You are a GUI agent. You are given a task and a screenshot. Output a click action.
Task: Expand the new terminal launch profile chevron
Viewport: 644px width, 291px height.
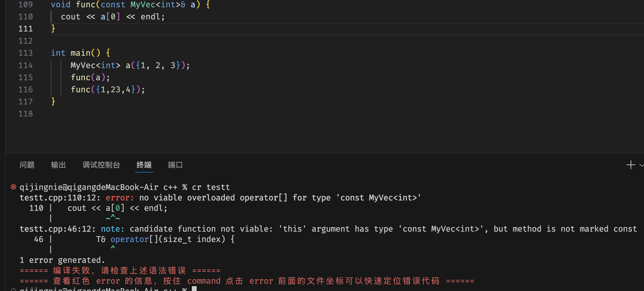pos(641,165)
